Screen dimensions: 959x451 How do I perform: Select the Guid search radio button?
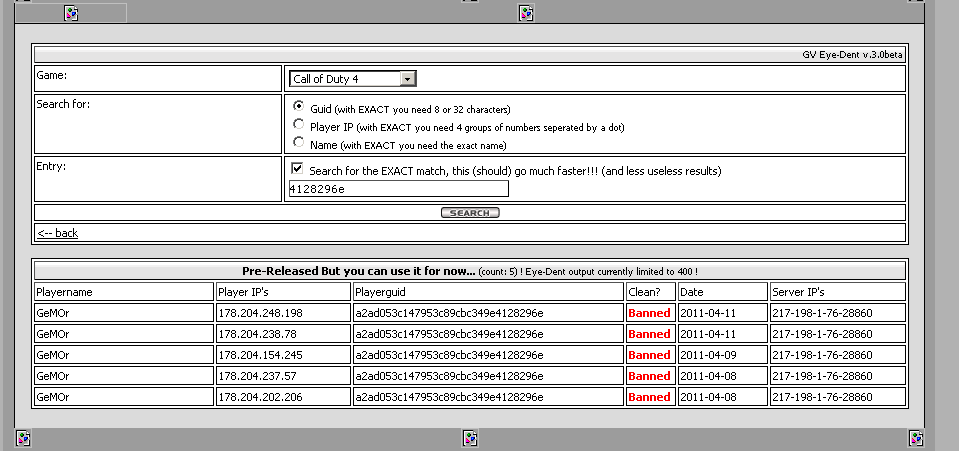point(298,106)
